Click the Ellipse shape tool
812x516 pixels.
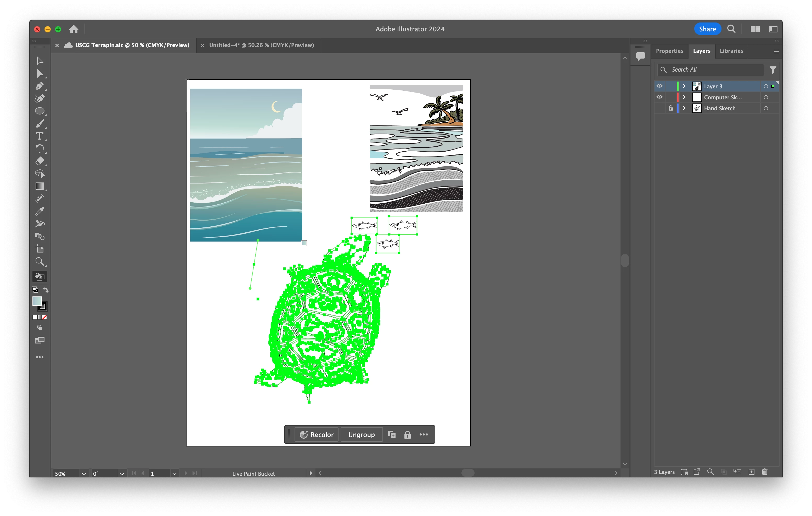click(40, 111)
